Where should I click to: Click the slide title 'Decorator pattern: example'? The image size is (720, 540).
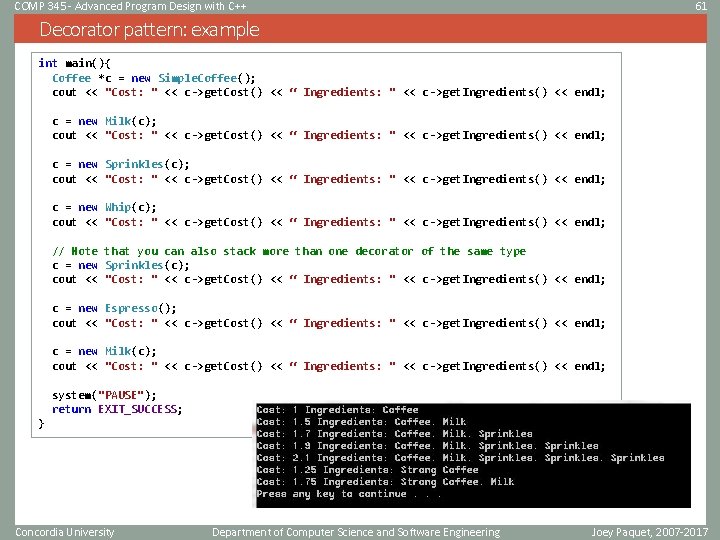click(x=149, y=29)
